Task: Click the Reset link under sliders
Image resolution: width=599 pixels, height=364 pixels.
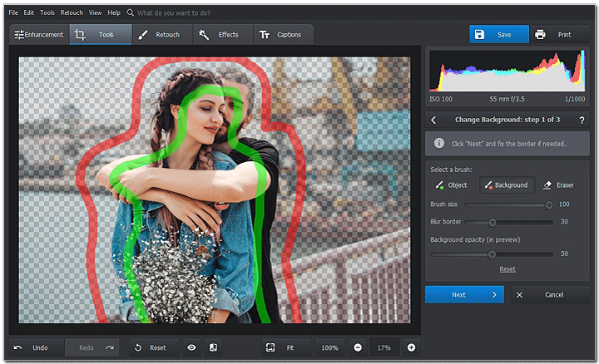Action: click(x=507, y=269)
